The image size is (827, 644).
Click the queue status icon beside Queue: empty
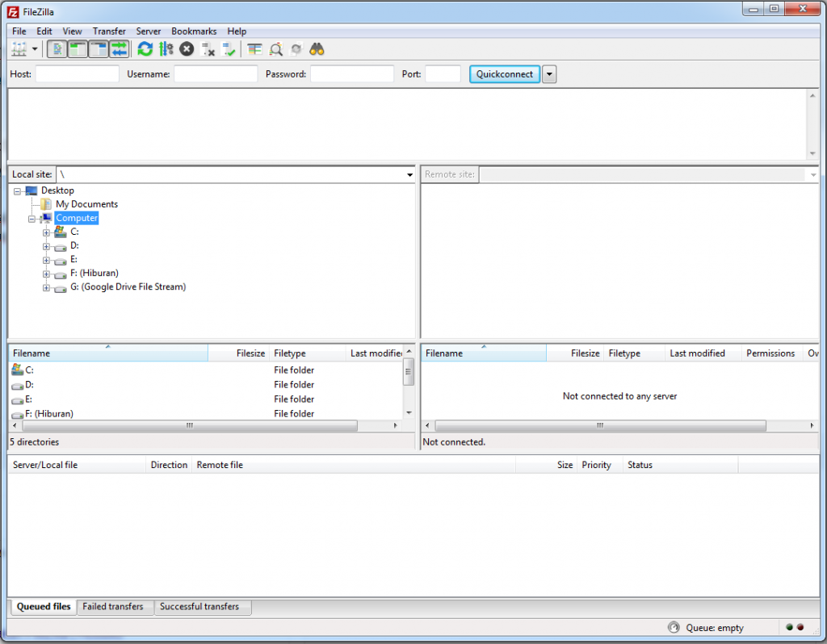[674, 627]
